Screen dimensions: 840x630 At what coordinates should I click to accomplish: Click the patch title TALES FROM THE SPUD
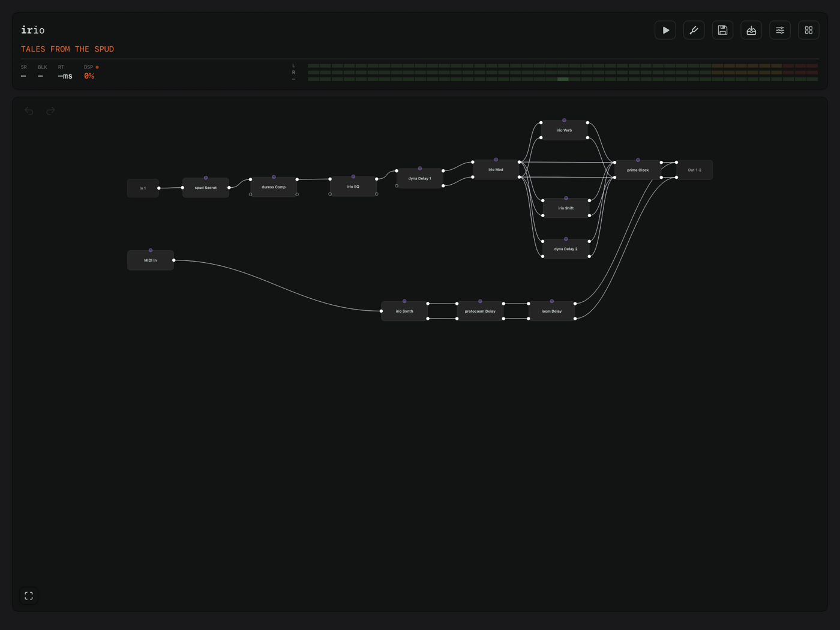pos(67,49)
